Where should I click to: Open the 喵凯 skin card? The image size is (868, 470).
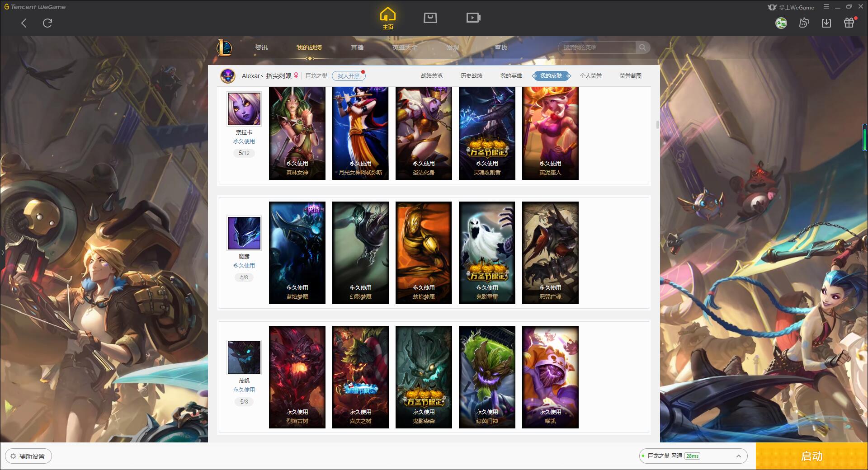(550, 377)
